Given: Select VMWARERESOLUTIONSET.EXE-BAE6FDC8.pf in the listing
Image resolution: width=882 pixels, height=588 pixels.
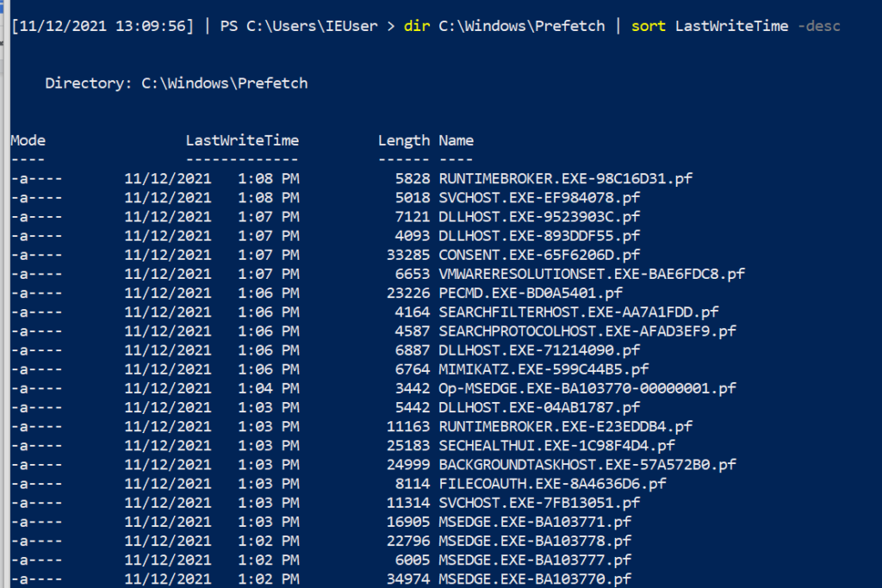Looking at the screenshot, I should tap(592, 274).
